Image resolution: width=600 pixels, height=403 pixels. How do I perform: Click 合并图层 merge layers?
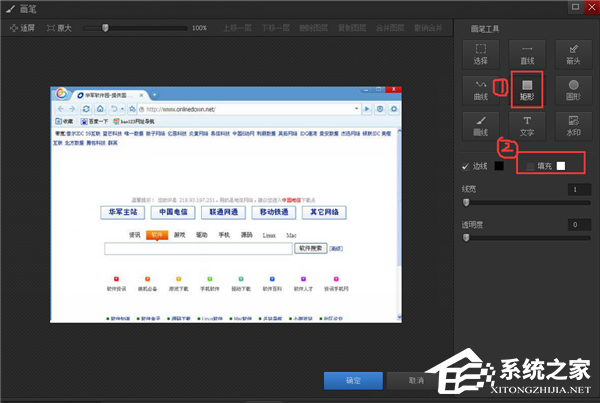coord(390,28)
